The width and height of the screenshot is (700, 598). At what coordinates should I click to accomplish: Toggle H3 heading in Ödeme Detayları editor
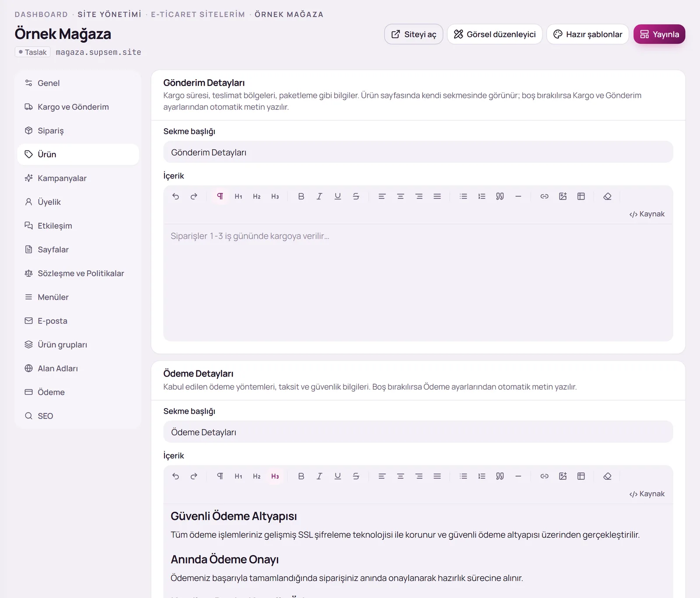coord(275,476)
